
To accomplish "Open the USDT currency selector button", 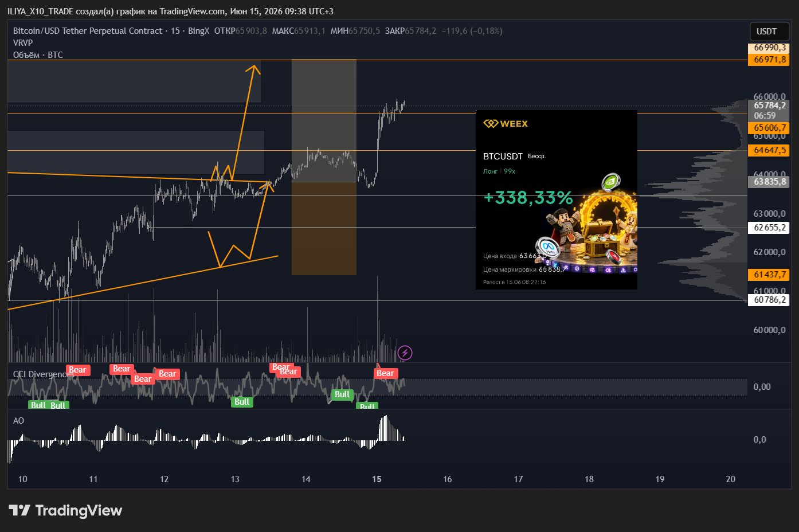I will point(769,31).
